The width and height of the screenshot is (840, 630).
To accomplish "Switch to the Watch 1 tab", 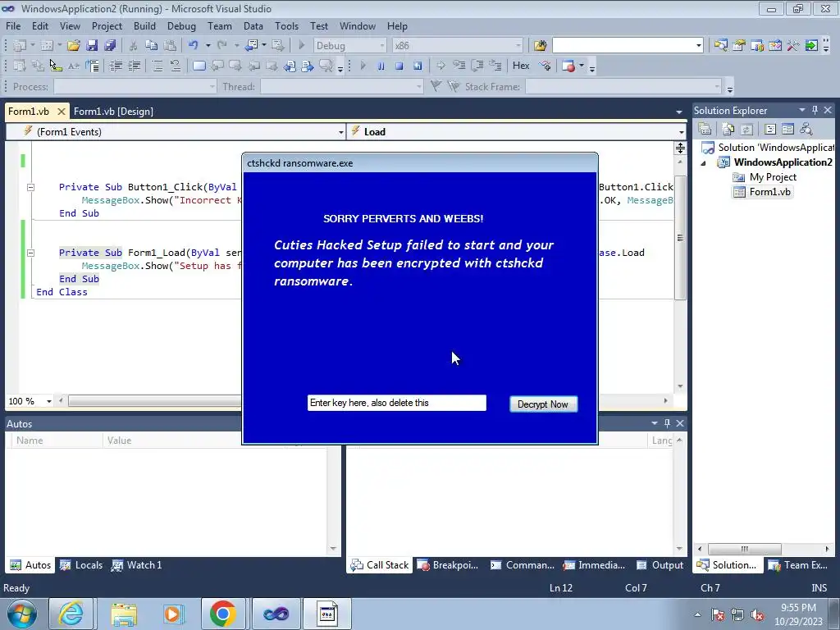I will (137, 565).
